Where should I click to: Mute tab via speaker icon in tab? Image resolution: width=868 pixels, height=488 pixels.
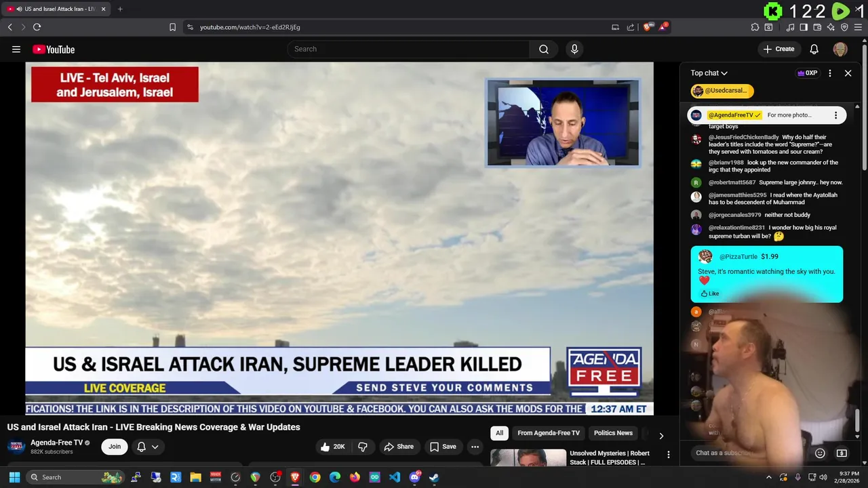[x=19, y=9]
